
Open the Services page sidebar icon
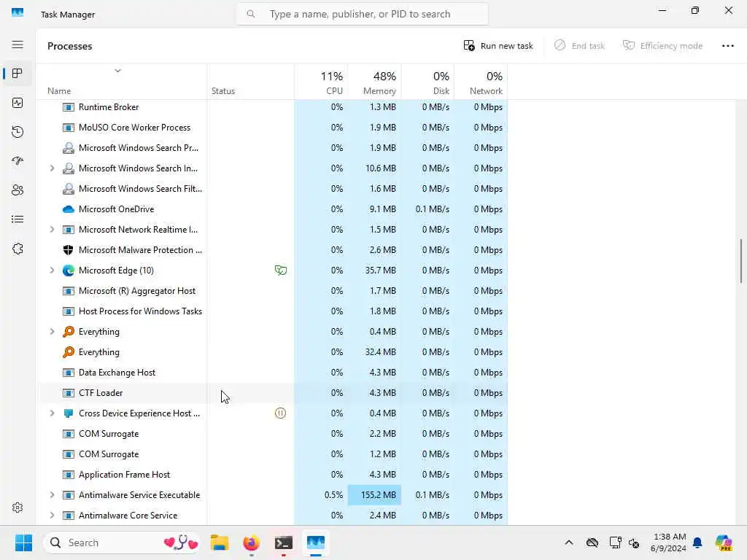pyautogui.click(x=18, y=249)
